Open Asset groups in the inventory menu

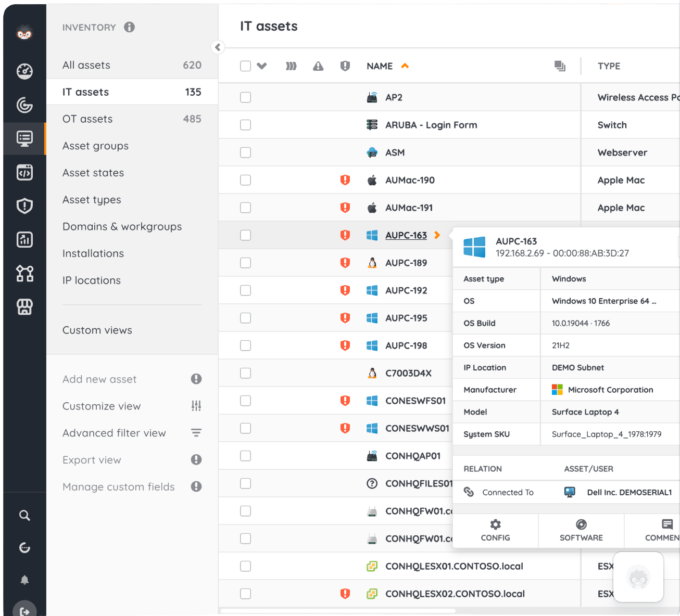[x=95, y=146]
